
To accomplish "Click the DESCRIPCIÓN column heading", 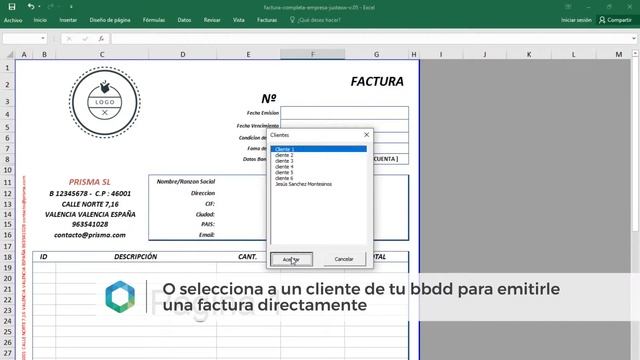I will point(136,257).
